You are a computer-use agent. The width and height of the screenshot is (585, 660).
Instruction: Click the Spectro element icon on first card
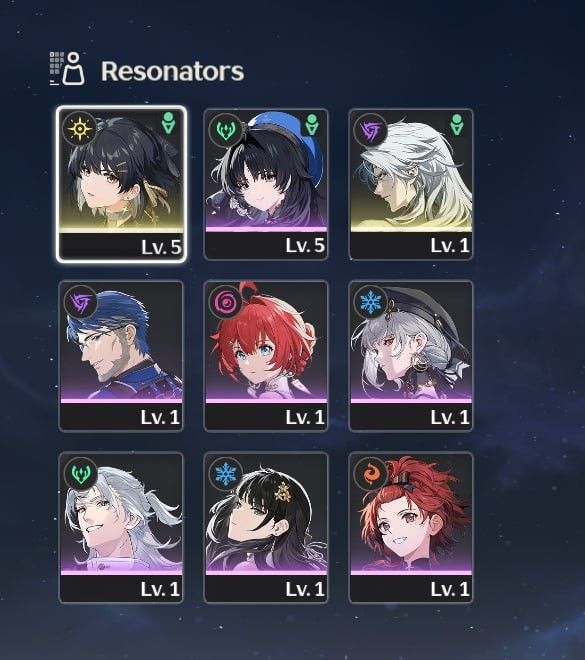80,129
